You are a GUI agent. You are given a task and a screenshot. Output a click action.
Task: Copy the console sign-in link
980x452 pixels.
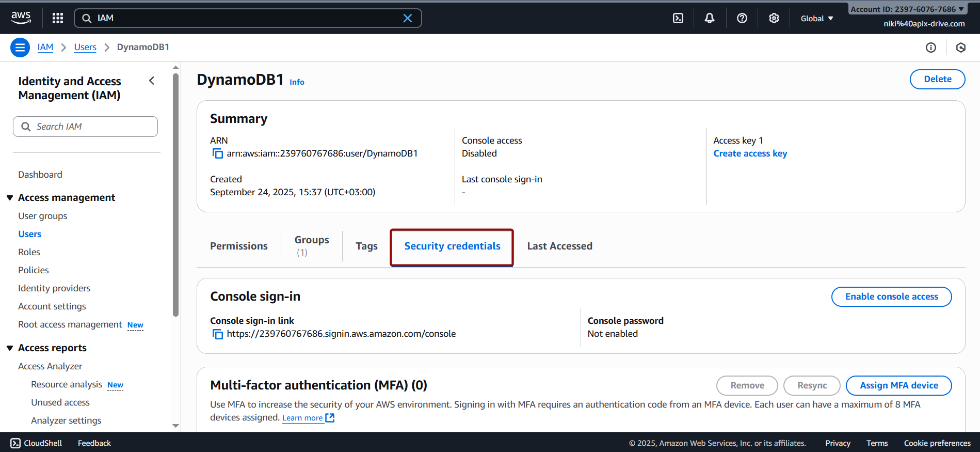click(x=217, y=334)
